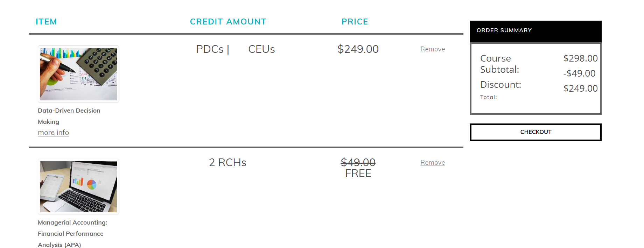Viewport: 644px width, 248px height.
Task: Click the CEUs credit label
Action: [x=261, y=49]
